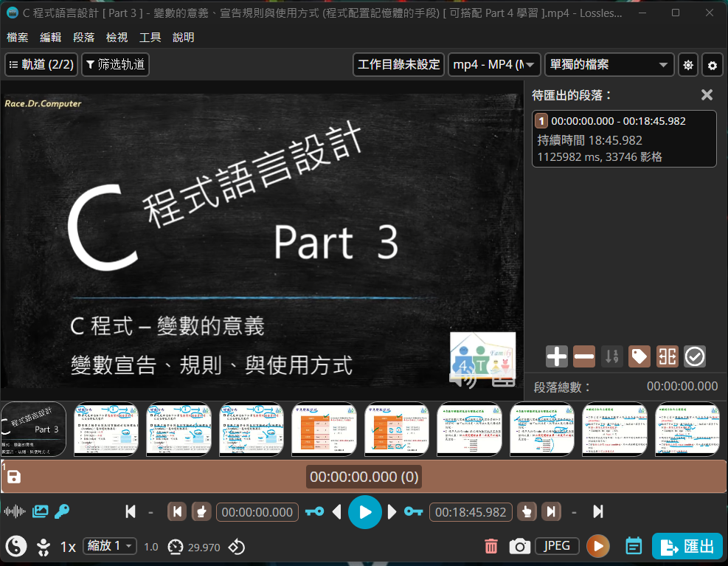Toggle the keyframes display key icon
The image size is (728, 566).
(62, 511)
